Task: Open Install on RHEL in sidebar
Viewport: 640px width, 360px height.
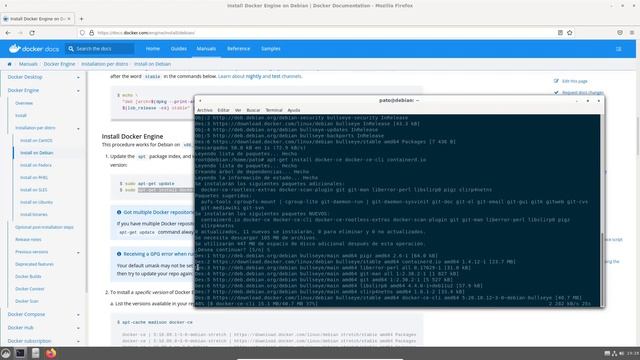Action: coord(34,178)
